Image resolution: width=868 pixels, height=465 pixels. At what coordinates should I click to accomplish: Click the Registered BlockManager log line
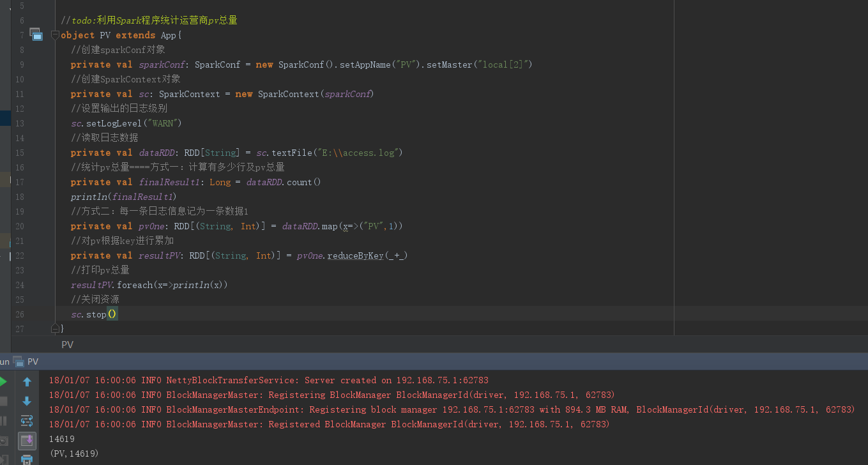(x=329, y=424)
